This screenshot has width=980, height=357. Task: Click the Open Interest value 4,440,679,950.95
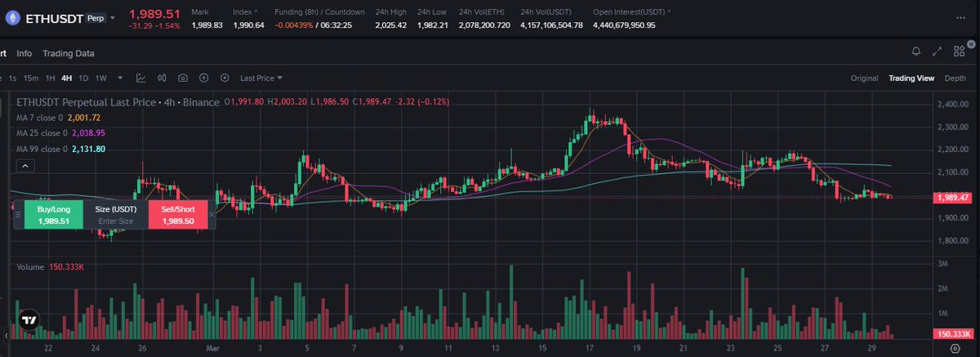625,25
